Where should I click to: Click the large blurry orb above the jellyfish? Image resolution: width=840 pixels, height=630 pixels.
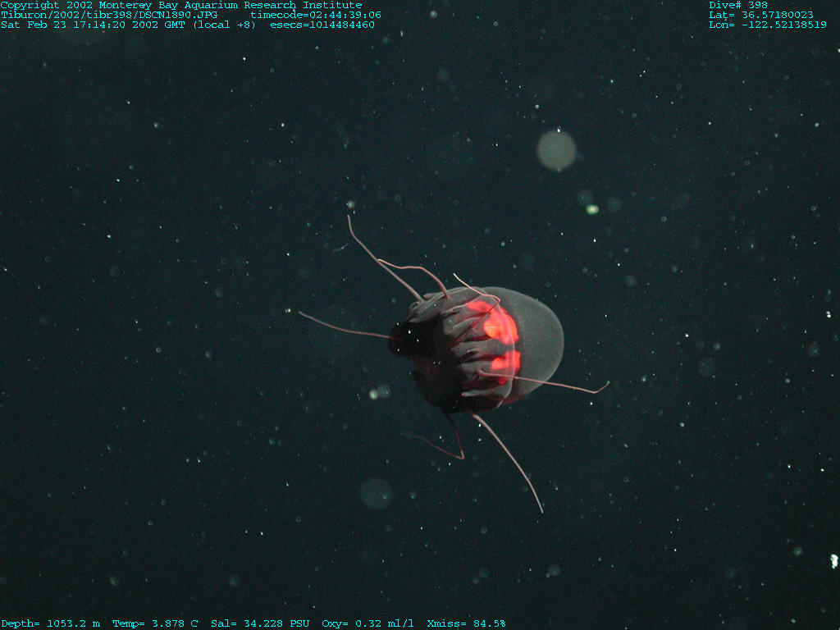[556, 150]
